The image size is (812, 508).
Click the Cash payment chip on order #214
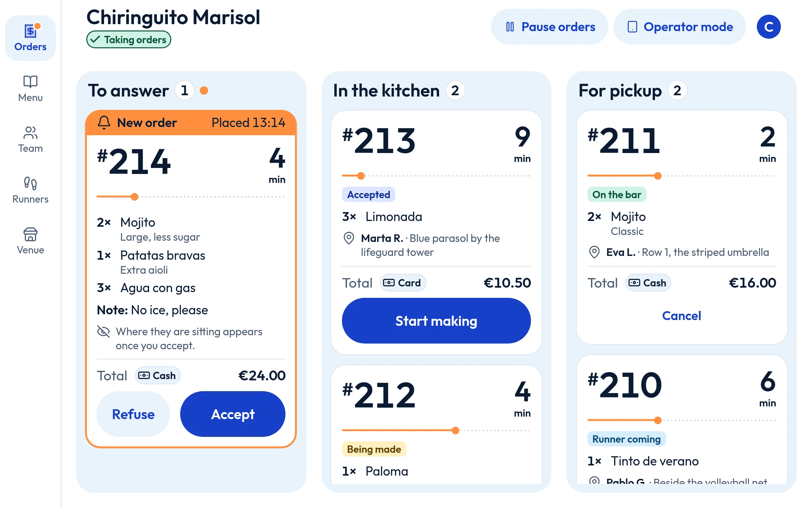[158, 375]
